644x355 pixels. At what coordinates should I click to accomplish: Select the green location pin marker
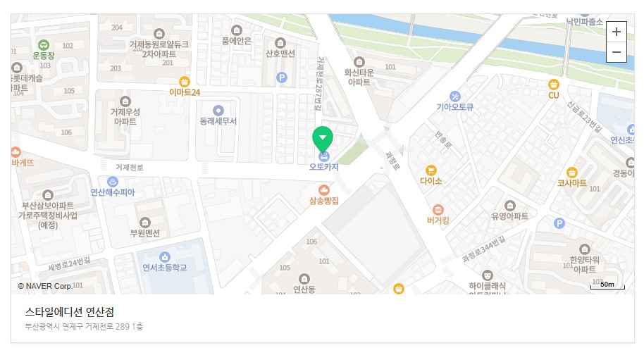click(323, 139)
